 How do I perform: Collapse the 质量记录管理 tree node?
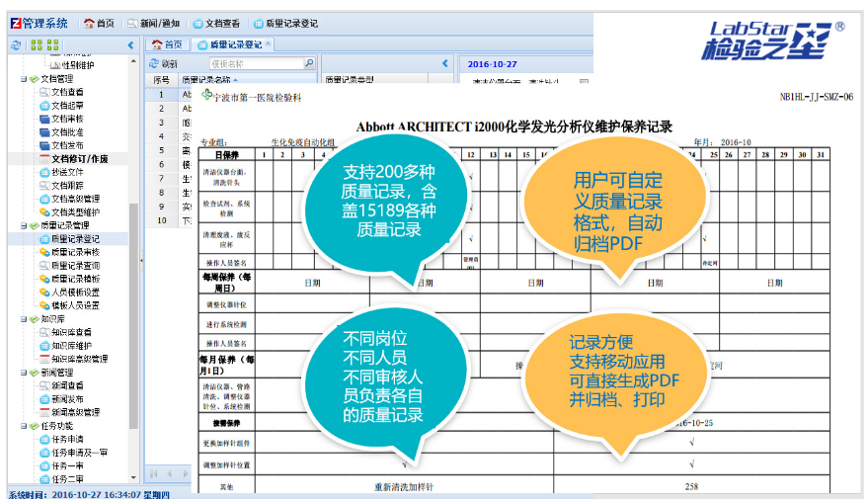[x=24, y=225]
